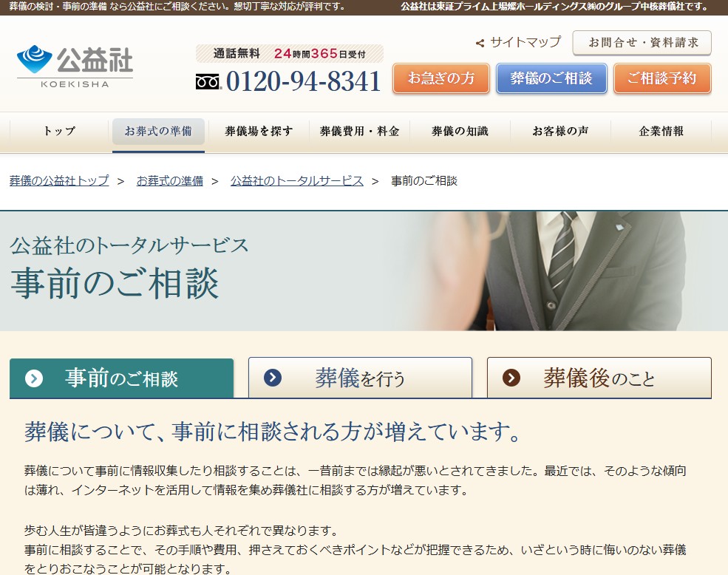Click the arrow circle on 葬儀後のこと tab
The image size is (728, 575).
coord(511,378)
